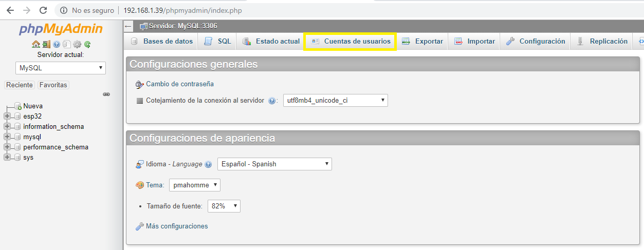Select the esp32 database name

point(32,117)
